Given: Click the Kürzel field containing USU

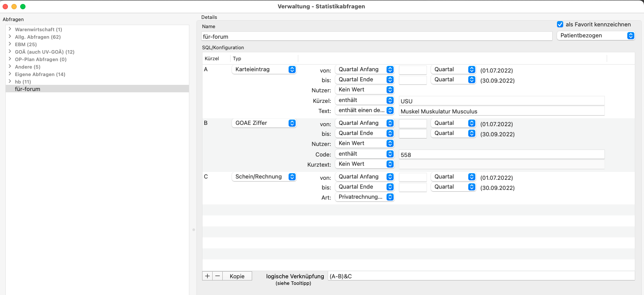Looking at the screenshot, I should (502, 101).
